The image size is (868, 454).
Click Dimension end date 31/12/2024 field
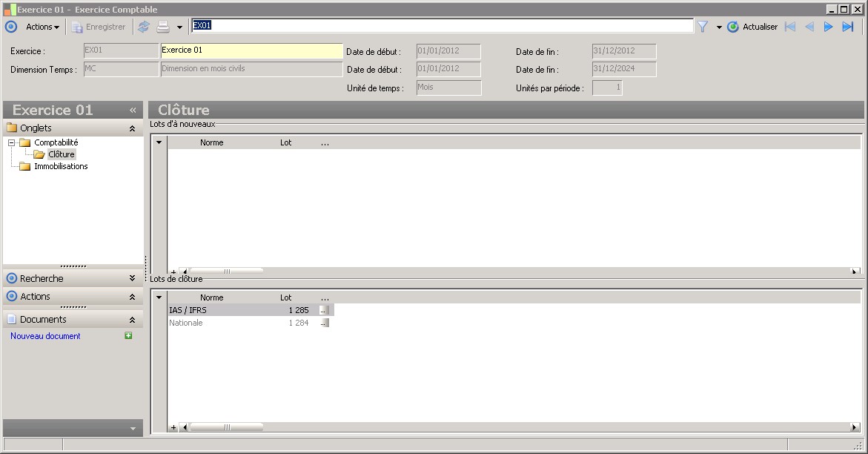(x=624, y=69)
